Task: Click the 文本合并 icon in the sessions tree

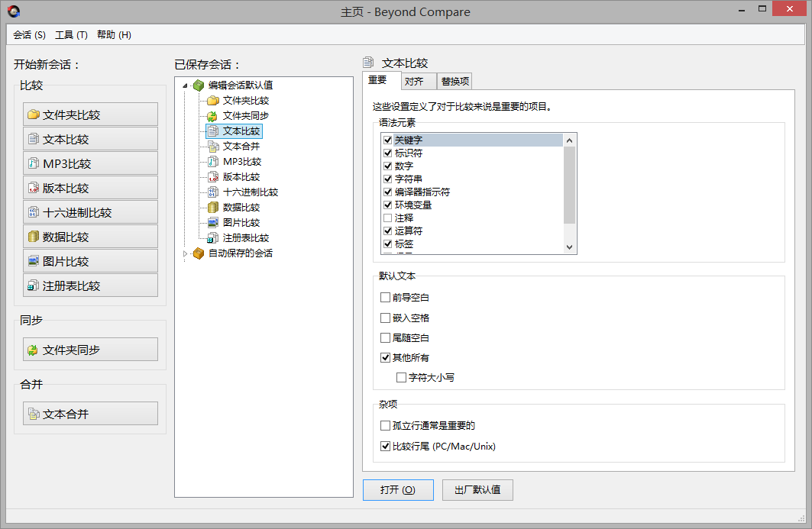Action: click(213, 147)
